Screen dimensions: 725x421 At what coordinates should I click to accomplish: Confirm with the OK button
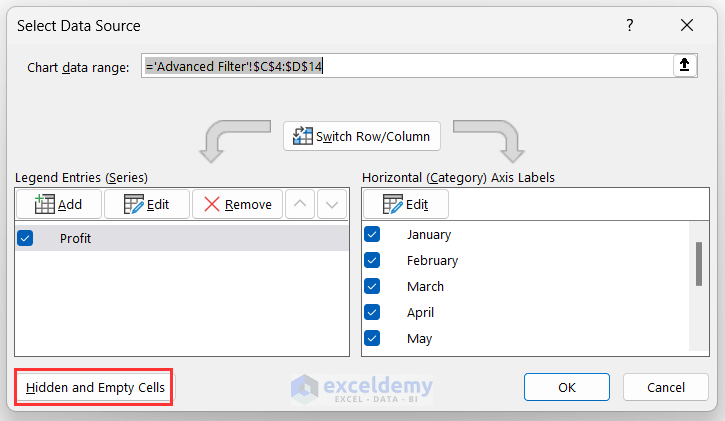tap(567, 387)
